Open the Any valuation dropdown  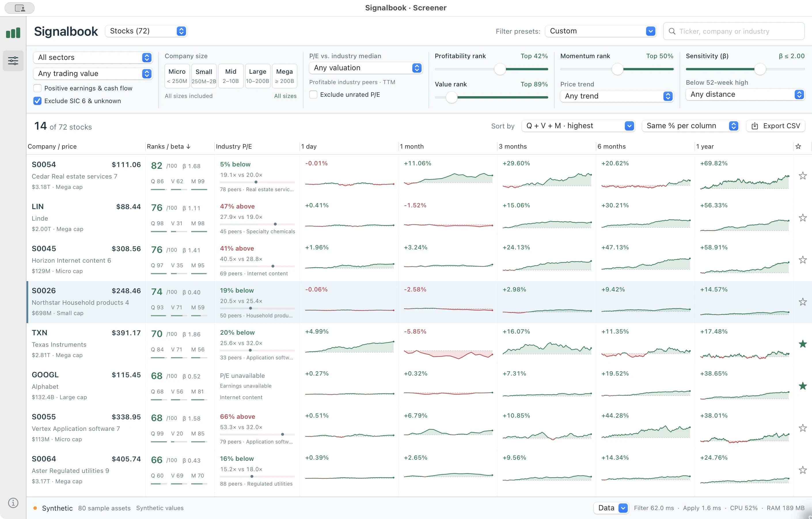pos(365,68)
